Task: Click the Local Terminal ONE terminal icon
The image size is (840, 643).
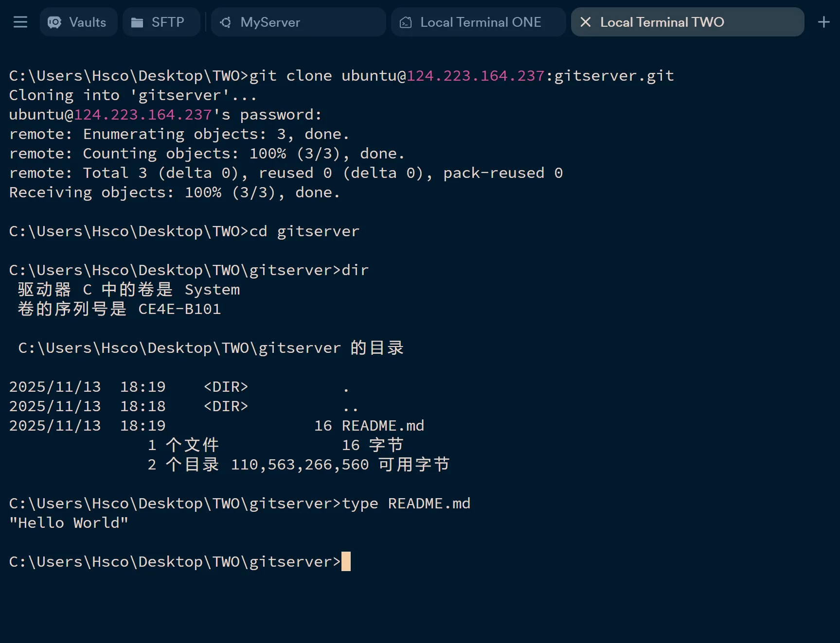Action: coord(406,22)
